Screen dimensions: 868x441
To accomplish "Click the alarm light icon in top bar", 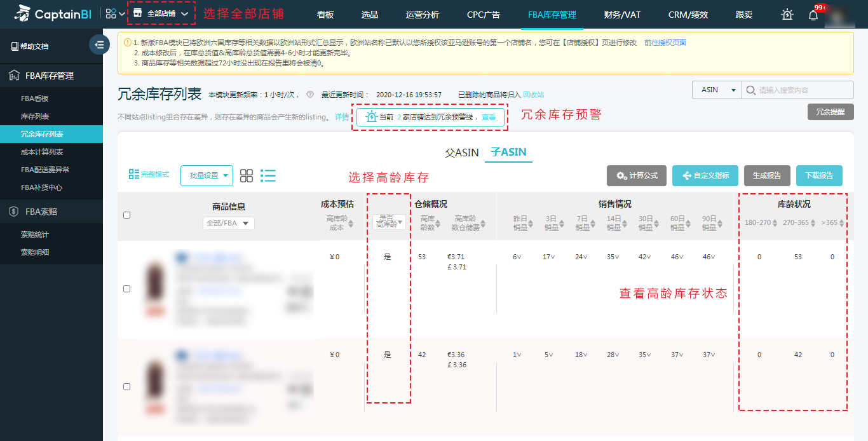I will point(787,15).
